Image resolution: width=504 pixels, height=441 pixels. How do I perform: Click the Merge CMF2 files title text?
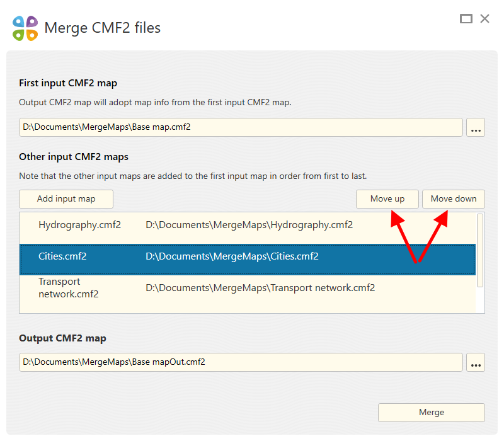click(102, 28)
